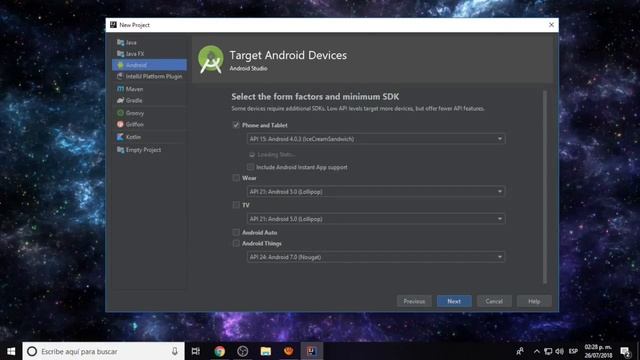
Task: Check the Android Things checkbox
Action: point(236,243)
